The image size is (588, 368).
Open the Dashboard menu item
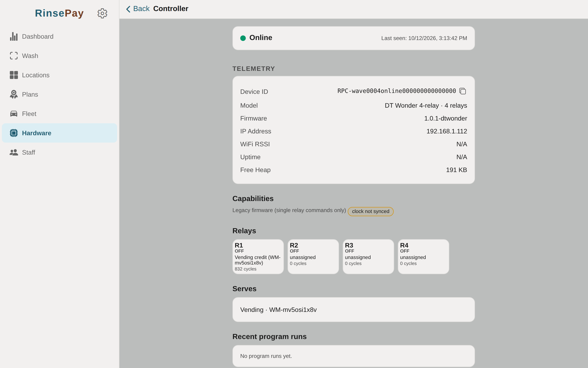click(59, 37)
